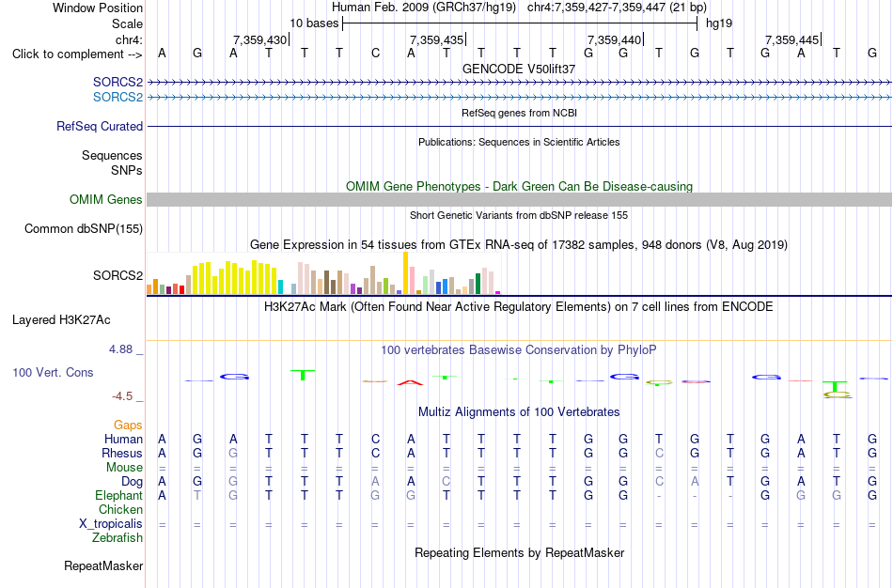This screenshot has width=893, height=588.
Task: Select the X_tropicalis species label
Action: coord(111,524)
